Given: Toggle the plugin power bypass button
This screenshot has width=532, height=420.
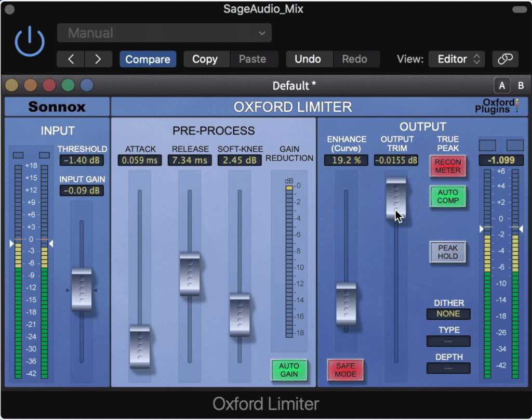Looking at the screenshot, I should coord(30,41).
